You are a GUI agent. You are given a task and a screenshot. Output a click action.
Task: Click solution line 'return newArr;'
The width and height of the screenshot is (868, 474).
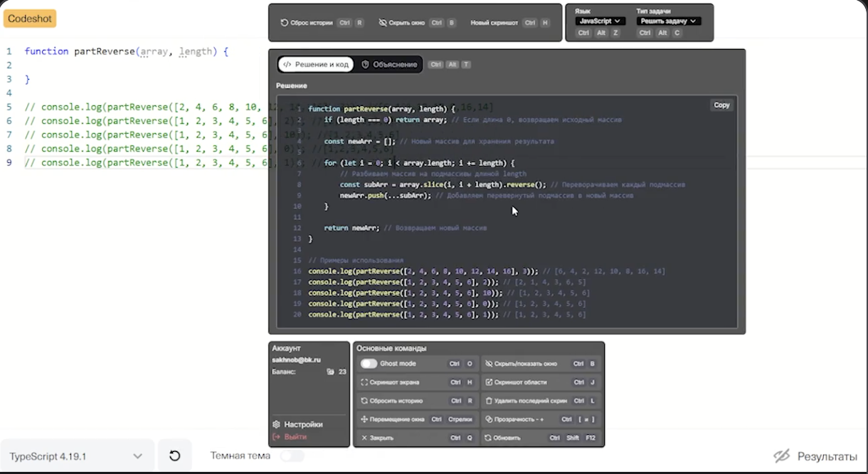coord(351,228)
